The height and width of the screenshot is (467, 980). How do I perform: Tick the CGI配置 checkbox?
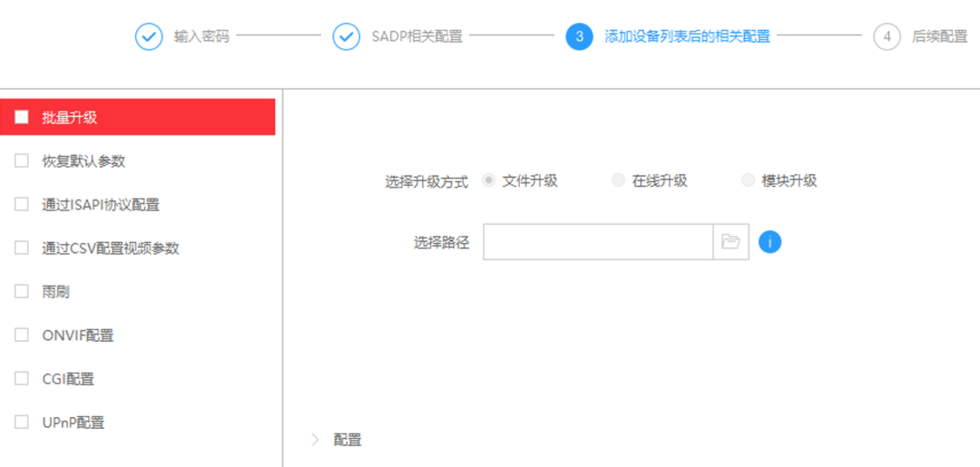[x=22, y=378]
